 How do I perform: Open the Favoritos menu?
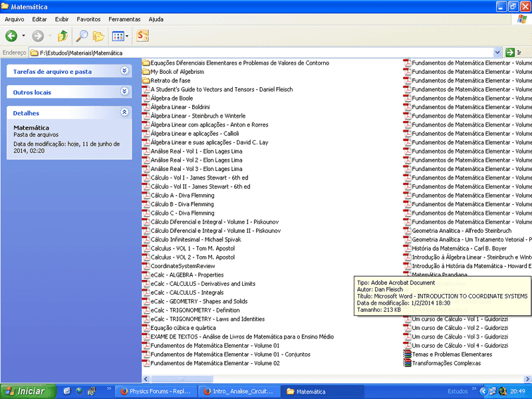(x=88, y=19)
